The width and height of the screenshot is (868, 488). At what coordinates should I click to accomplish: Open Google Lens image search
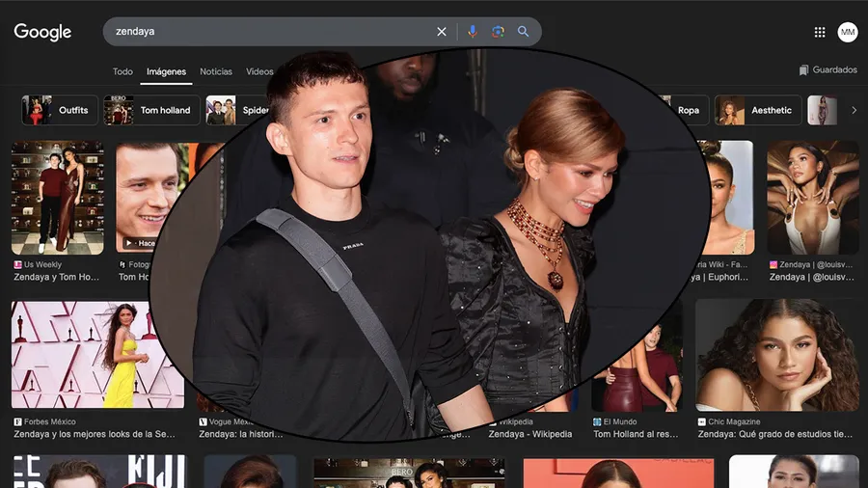[x=498, y=32]
